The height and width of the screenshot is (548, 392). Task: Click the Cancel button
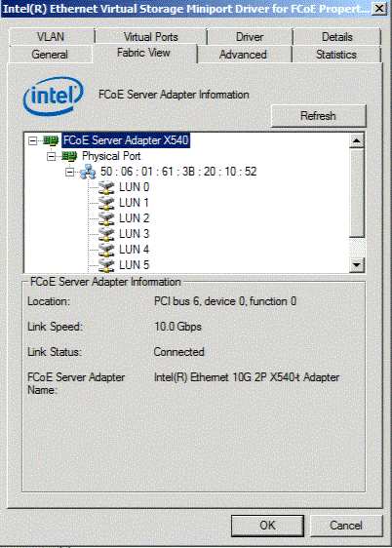tap(346, 526)
